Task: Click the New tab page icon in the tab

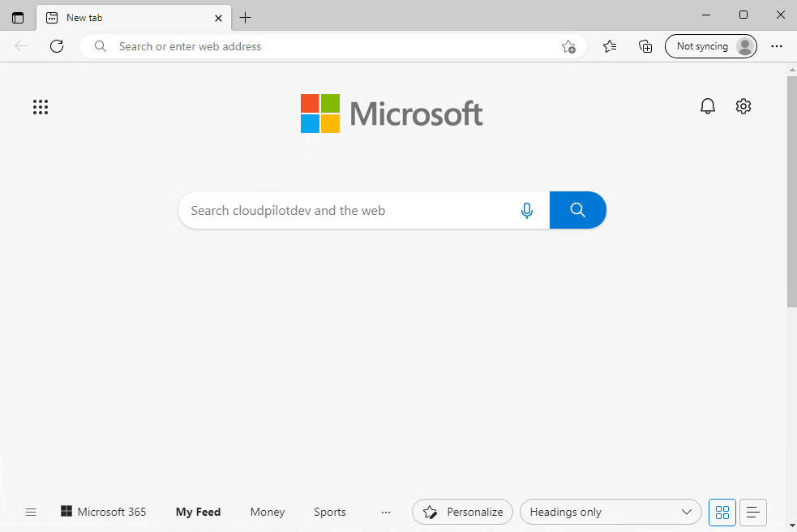Action: click(x=52, y=18)
